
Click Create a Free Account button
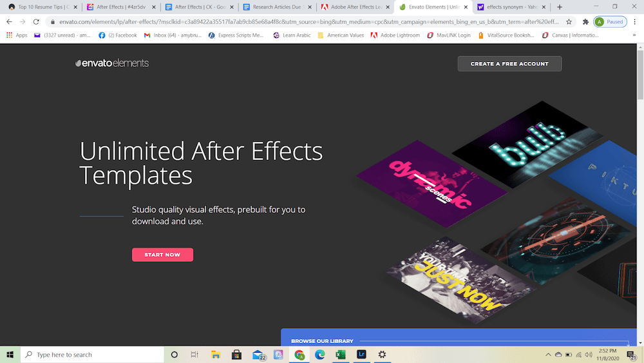click(509, 64)
